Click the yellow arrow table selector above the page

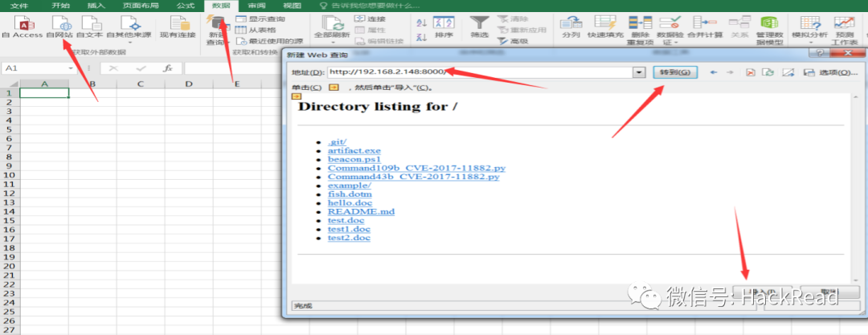click(x=296, y=96)
